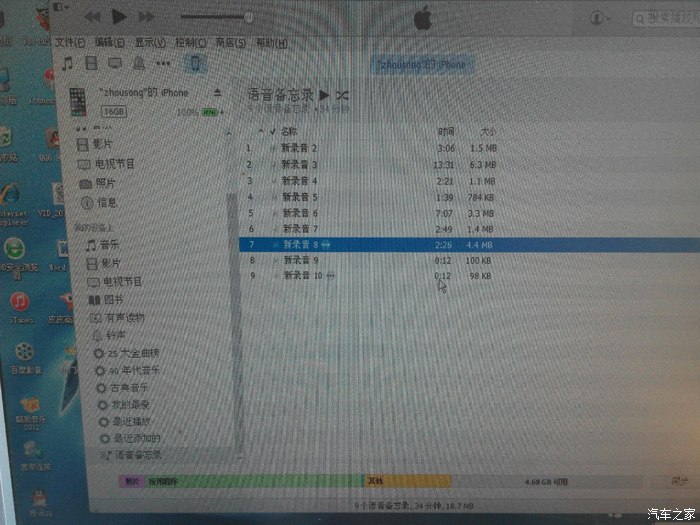The width and height of the screenshot is (700, 525).
Task: Toggle checkbox for 新录音 2
Action: pyautogui.click(x=273, y=148)
